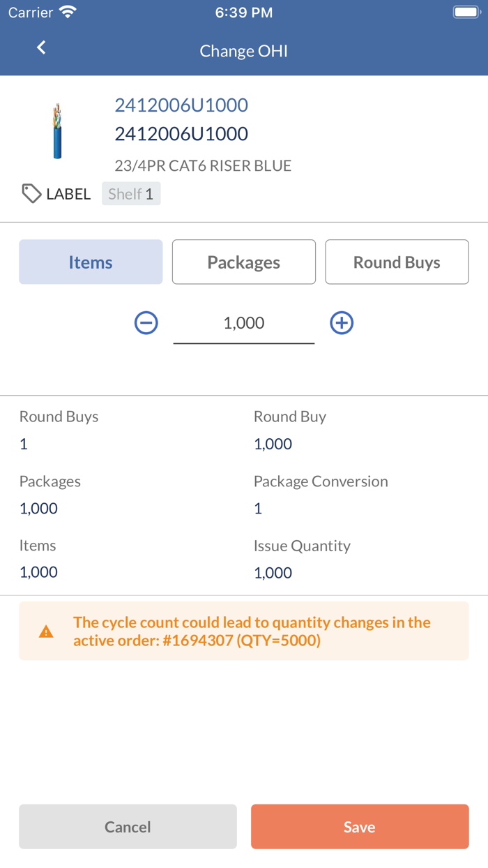The height and width of the screenshot is (868, 488).
Task: Open the product by clicking its cable thumbnail
Action: tap(59, 132)
